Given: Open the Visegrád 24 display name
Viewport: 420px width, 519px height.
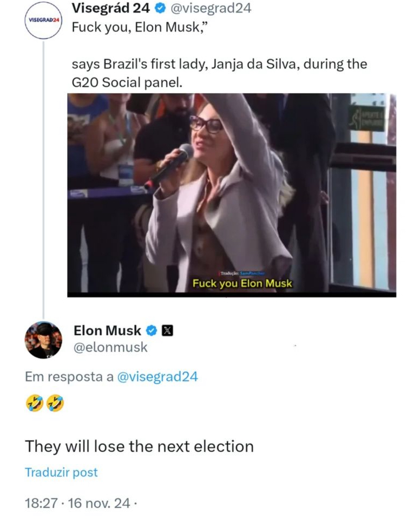Looking at the screenshot, I should [111, 8].
